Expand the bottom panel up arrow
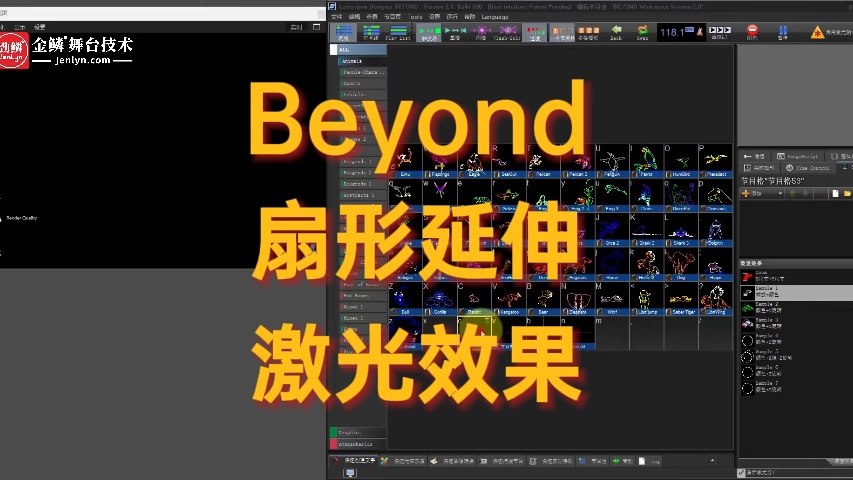 coord(713,460)
